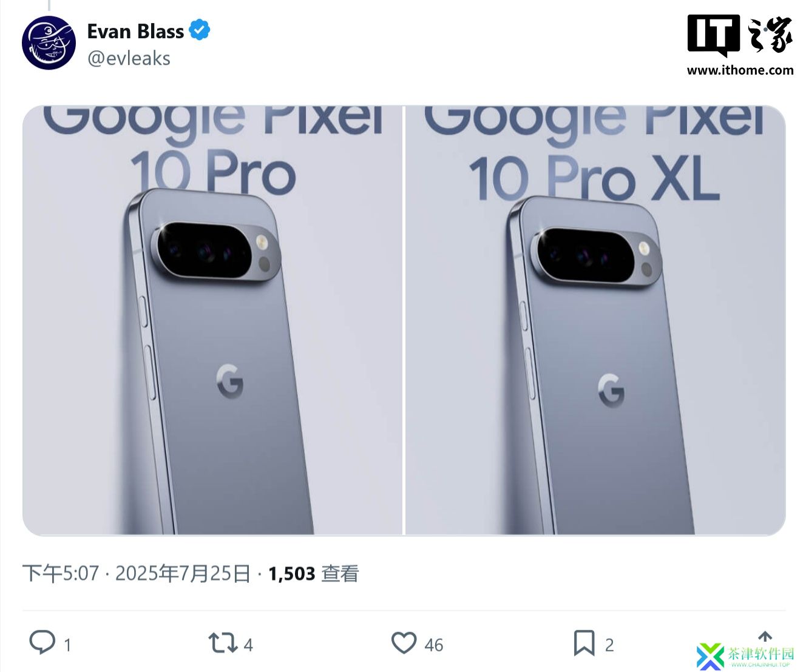This screenshot has width=806, height=672.
Task: Click the share upload arrow icon
Action: [765, 636]
